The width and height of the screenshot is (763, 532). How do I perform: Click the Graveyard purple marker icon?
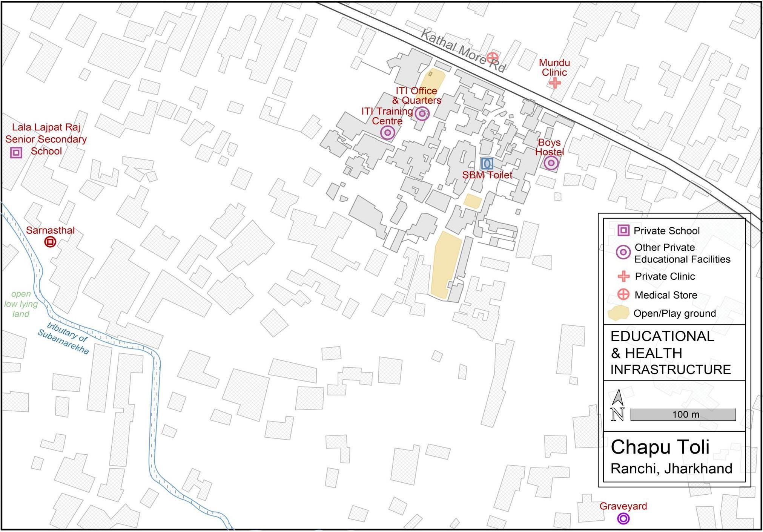point(623,519)
